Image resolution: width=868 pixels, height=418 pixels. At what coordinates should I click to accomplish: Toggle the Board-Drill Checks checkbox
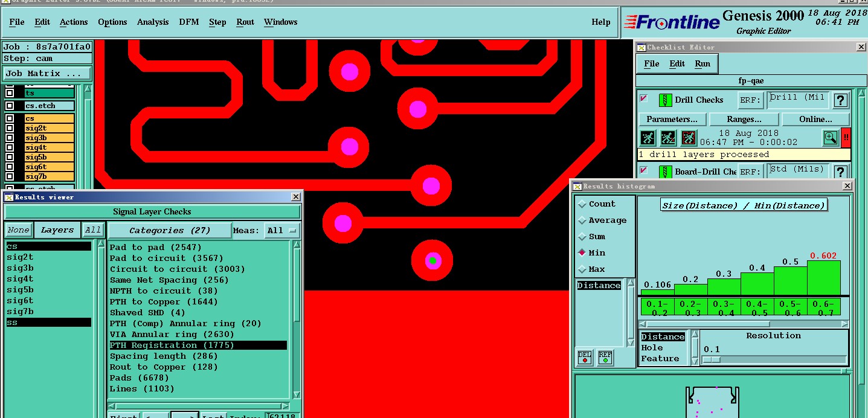(x=644, y=170)
